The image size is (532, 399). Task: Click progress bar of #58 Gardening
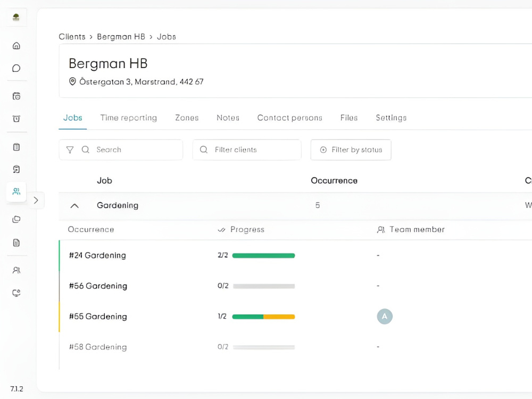point(264,347)
